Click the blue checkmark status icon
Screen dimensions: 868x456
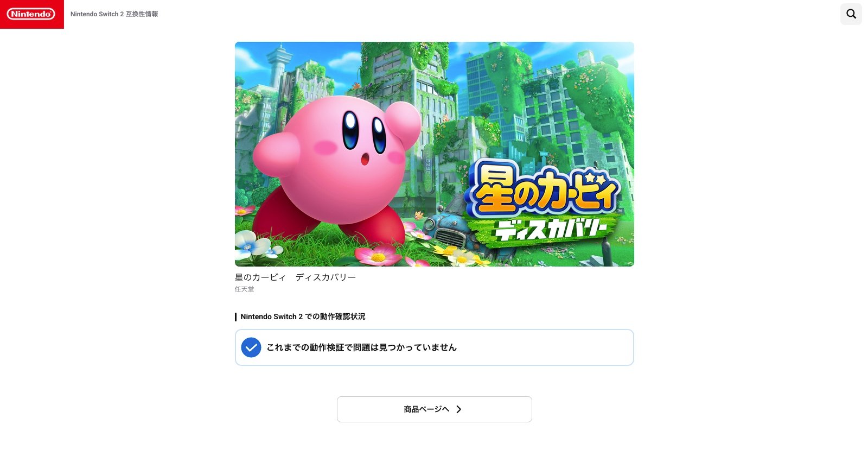pyautogui.click(x=251, y=347)
